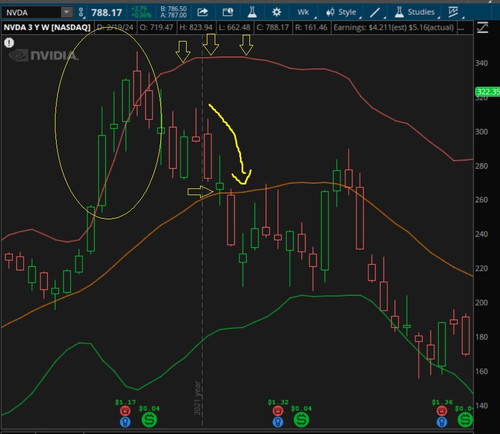Image resolution: width=500 pixels, height=434 pixels.
Task: Click the 300 label on price axis
Action: pos(481,131)
